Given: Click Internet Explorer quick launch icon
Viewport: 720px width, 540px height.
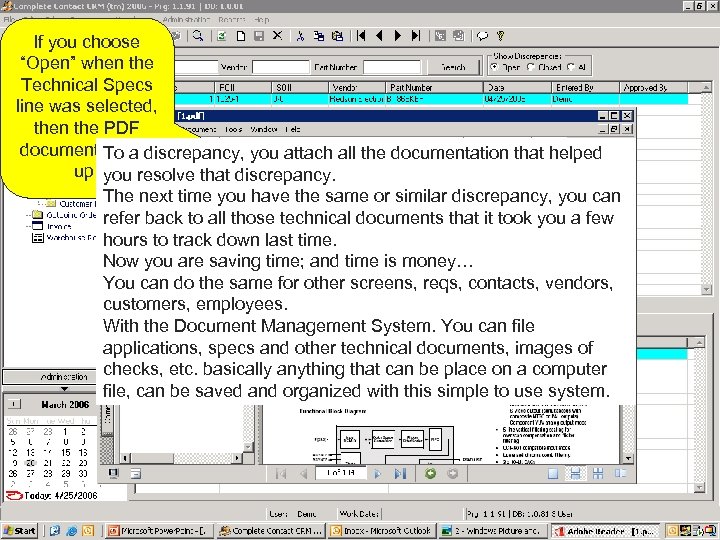Looking at the screenshot, I should click(71, 531).
